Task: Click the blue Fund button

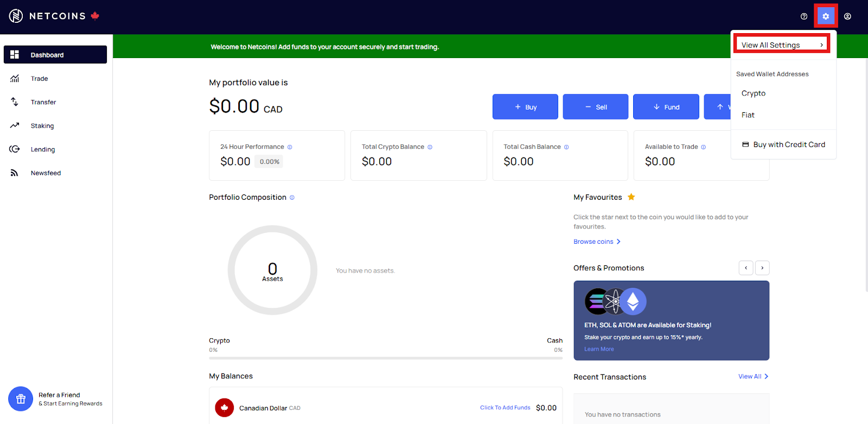Action: 666,107
